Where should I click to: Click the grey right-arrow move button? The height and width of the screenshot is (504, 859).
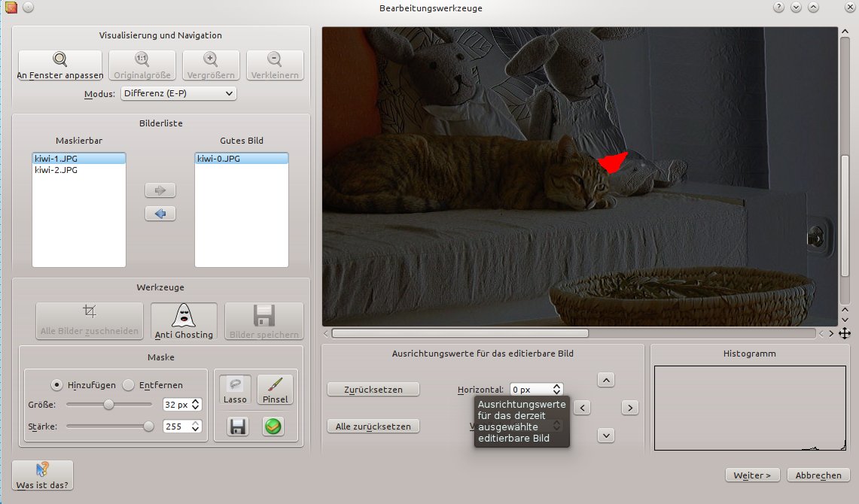(160, 190)
